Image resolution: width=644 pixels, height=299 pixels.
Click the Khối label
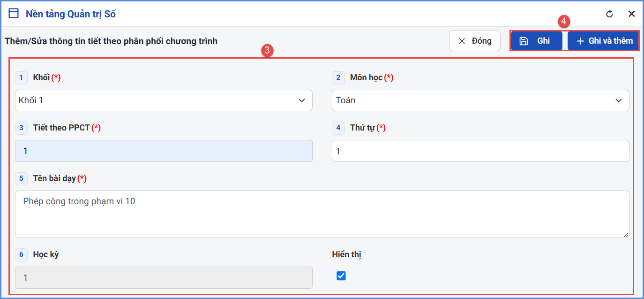click(x=41, y=77)
